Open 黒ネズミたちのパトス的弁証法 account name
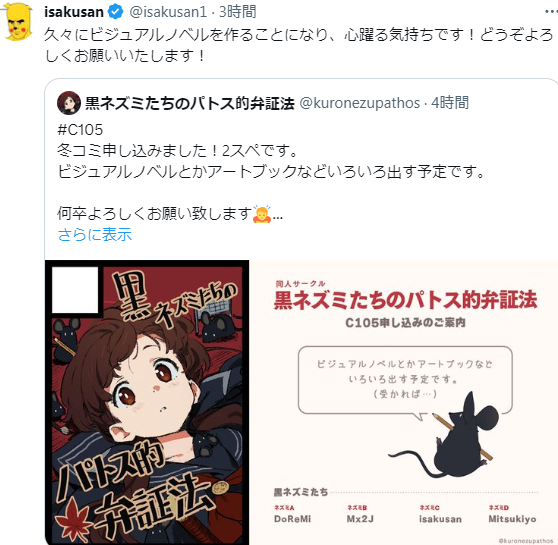Viewport: 558px width, 545px height. [x=190, y=103]
